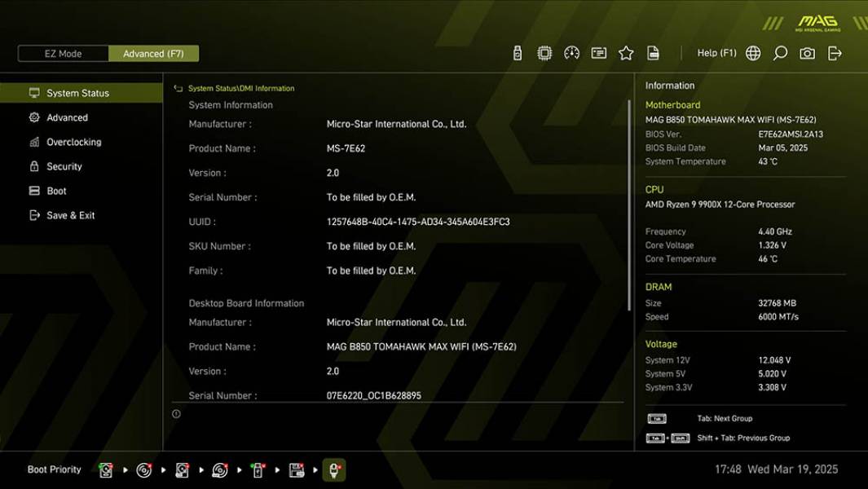Switch to EZ Mode
This screenshot has height=489, width=868.
pos(63,54)
